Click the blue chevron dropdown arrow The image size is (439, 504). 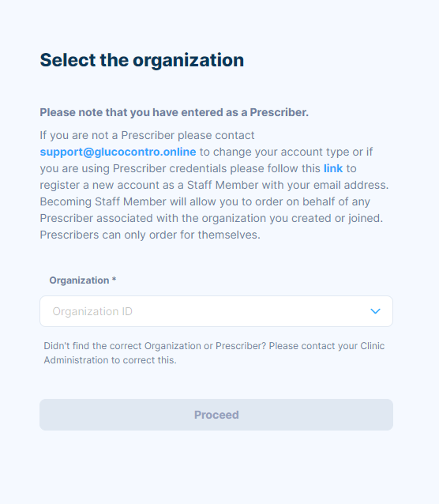(375, 311)
